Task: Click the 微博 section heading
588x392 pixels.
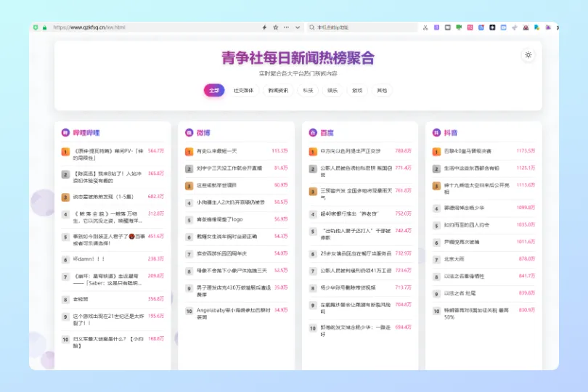Action: tap(203, 133)
